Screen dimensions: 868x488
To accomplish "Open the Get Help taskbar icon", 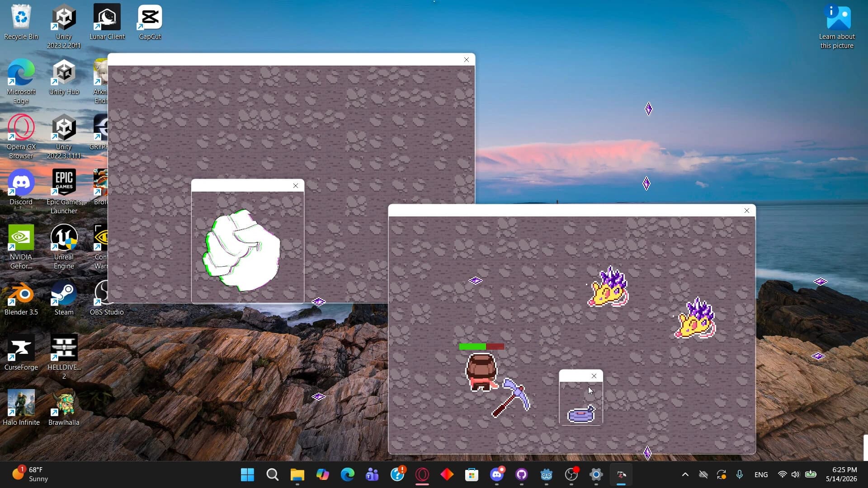I will (397, 474).
